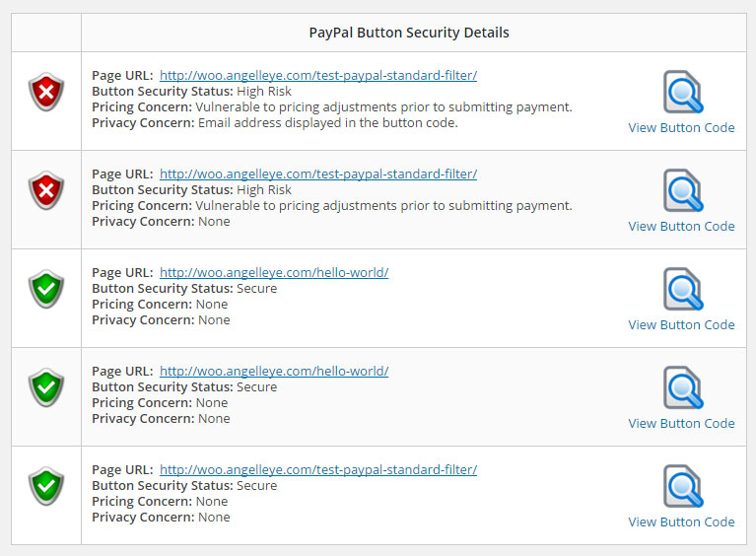Click magnifier icon for email privacy concern row

(682, 93)
